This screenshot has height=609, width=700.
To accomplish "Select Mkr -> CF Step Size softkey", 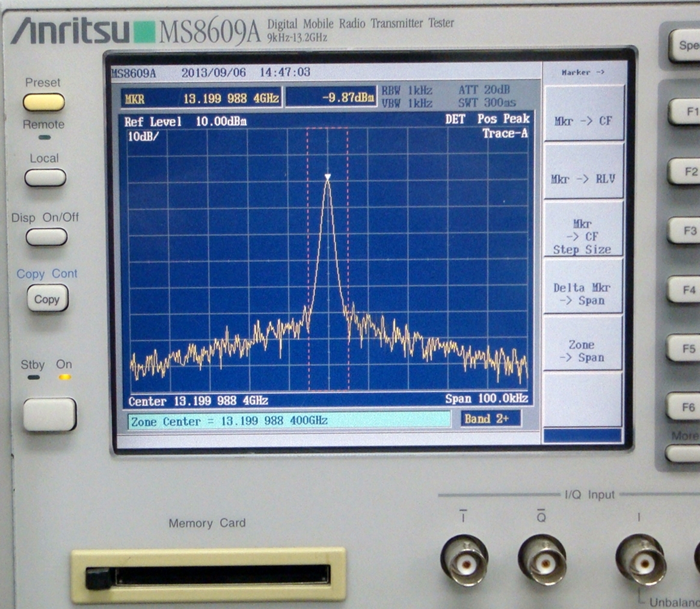I will 583,229.
